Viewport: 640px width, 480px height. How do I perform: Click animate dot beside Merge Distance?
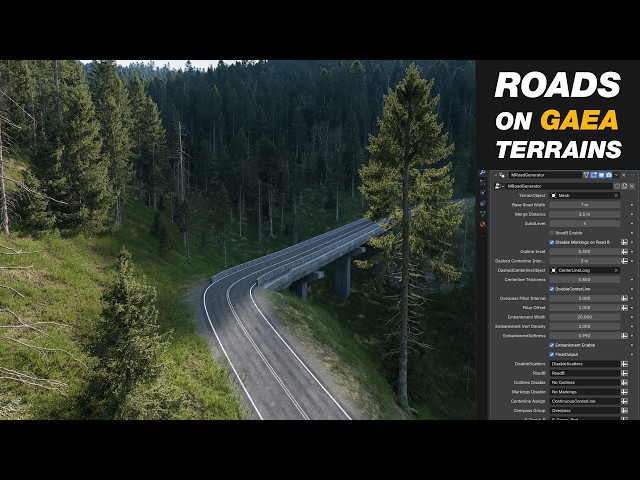click(x=632, y=214)
